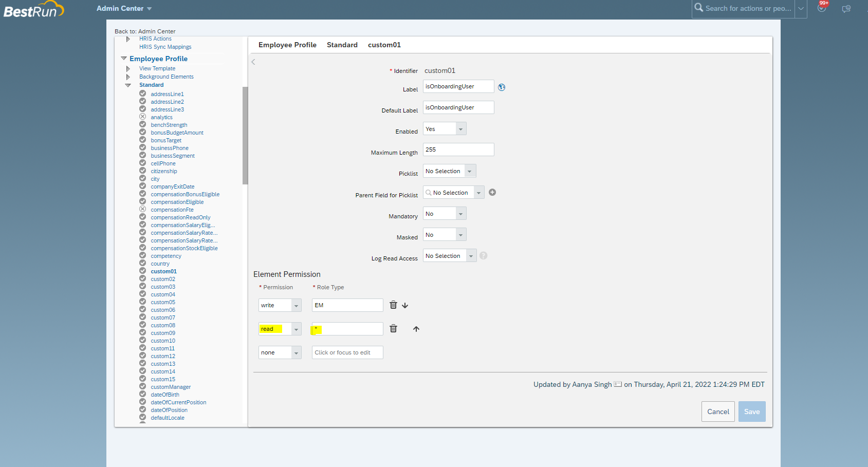
Task: Expand the Background Elements node
Action: [x=128, y=77]
